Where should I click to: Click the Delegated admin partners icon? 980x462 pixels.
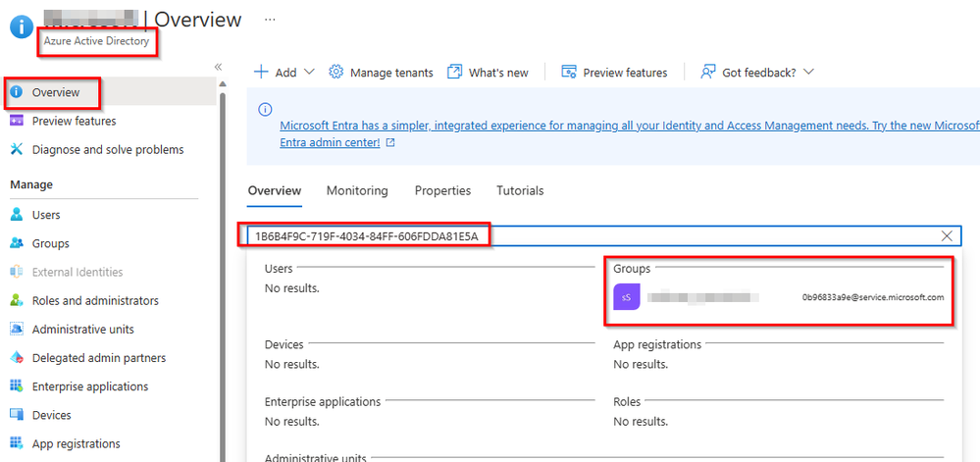[x=17, y=358]
